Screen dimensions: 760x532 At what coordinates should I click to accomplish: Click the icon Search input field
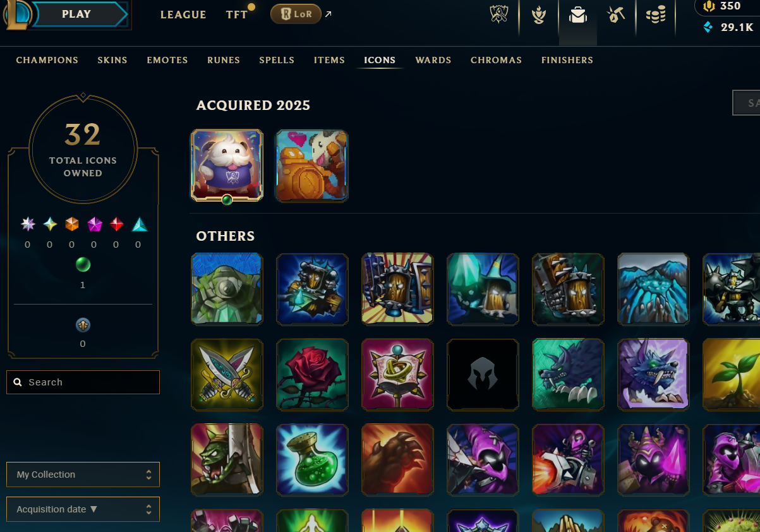click(x=83, y=382)
